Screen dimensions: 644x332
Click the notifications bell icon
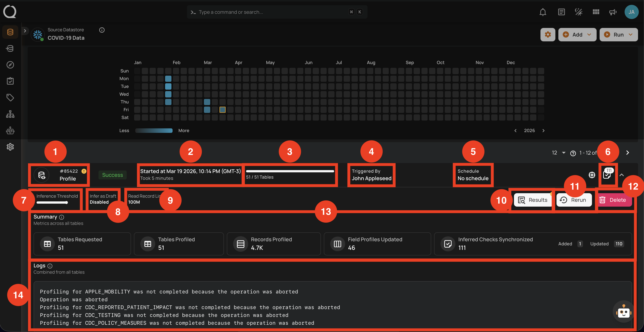(543, 12)
